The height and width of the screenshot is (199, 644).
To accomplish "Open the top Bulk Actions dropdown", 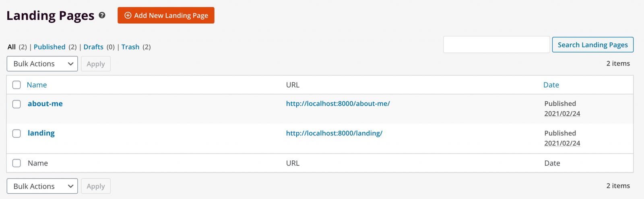I will click(42, 64).
